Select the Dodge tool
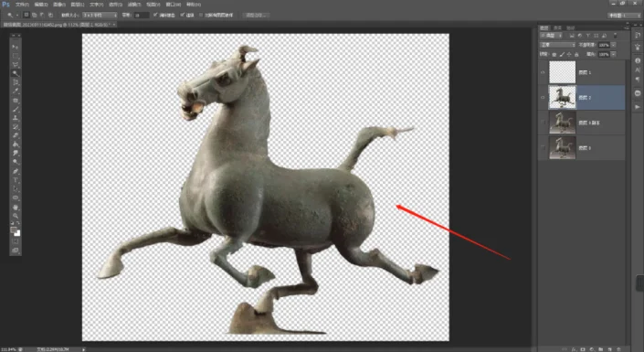This screenshot has width=644, height=352. (16, 162)
